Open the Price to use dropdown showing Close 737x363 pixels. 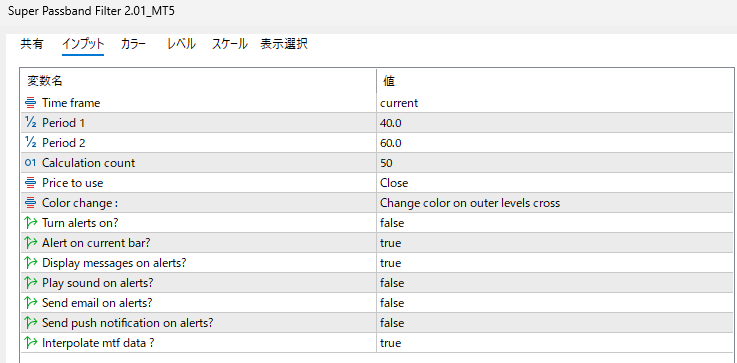[x=555, y=183]
